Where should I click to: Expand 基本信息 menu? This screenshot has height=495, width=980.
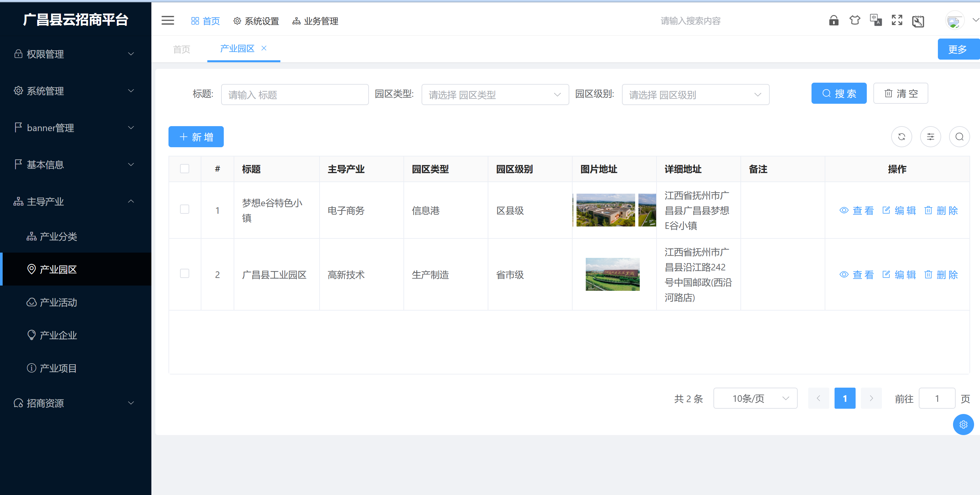[x=76, y=164]
